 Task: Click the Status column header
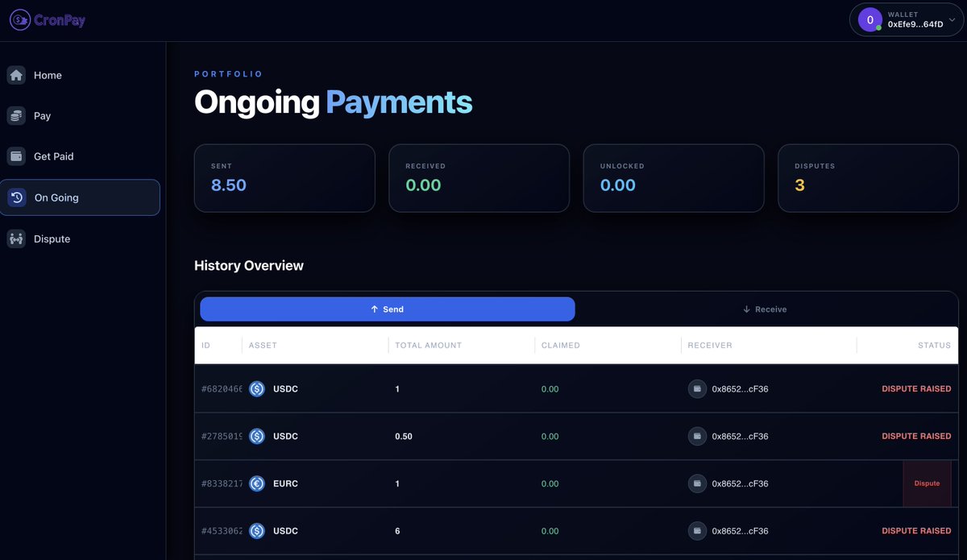pos(934,346)
